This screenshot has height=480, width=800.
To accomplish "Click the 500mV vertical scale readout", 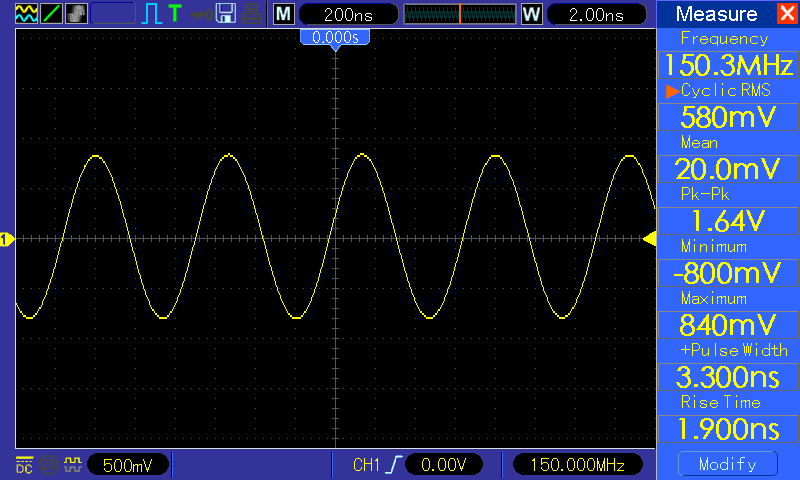I will click(x=128, y=465).
